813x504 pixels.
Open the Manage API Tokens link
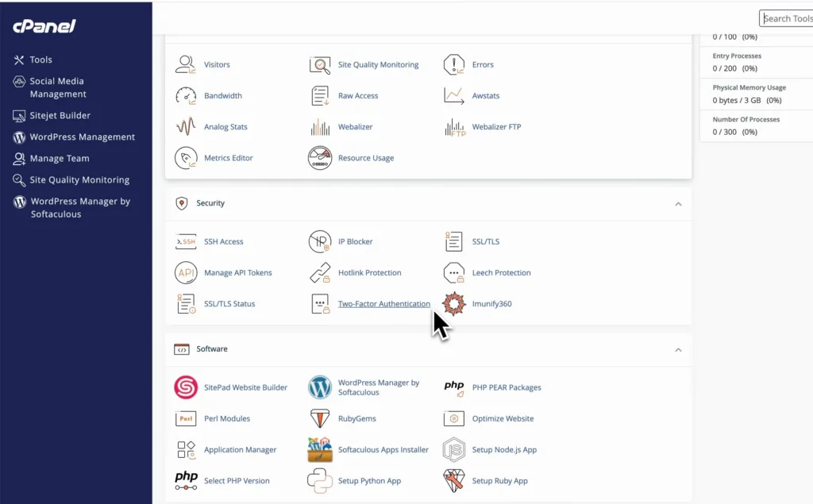point(238,273)
